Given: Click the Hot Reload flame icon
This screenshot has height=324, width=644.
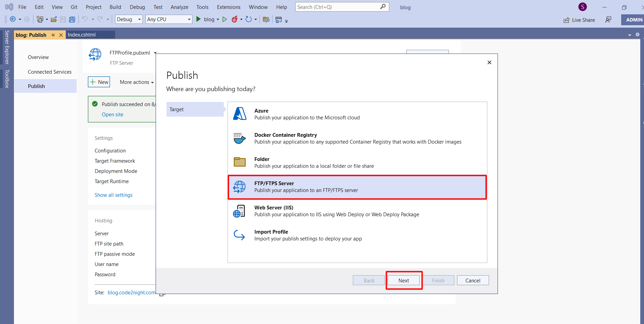Looking at the screenshot, I should coord(235,19).
